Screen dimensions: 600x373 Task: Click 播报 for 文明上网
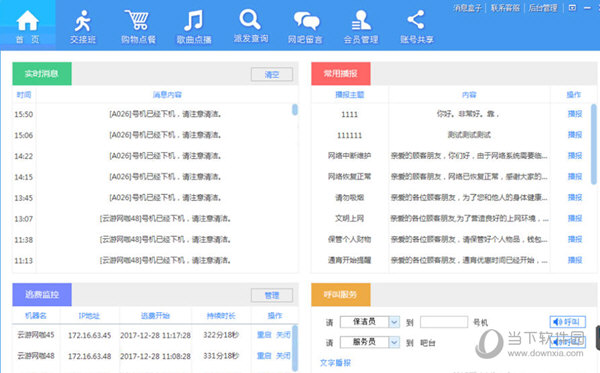click(575, 218)
